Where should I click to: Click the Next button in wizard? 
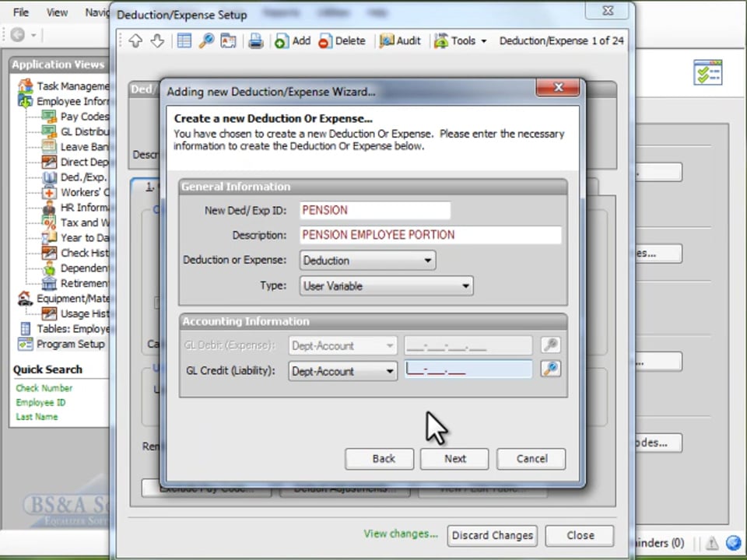pos(454,459)
